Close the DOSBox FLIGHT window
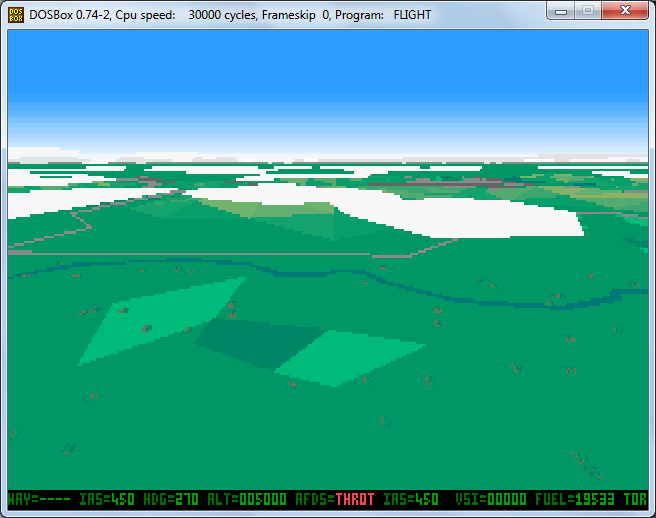The height and width of the screenshot is (518, 656). 625,11
